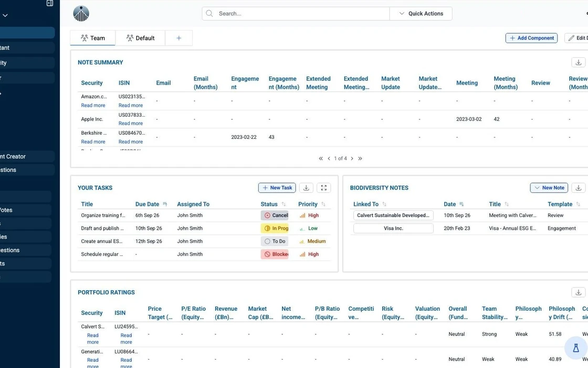This screenshot has height=368, width=588.
Task: Expand the sidebar top chevron
Action: coord(5,15)
